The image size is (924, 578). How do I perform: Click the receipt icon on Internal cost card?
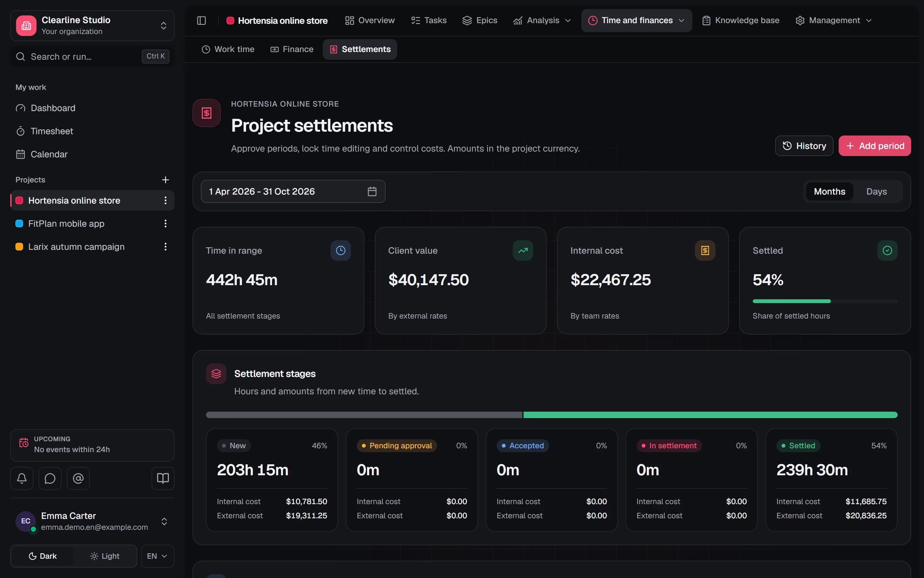point(705,250)
